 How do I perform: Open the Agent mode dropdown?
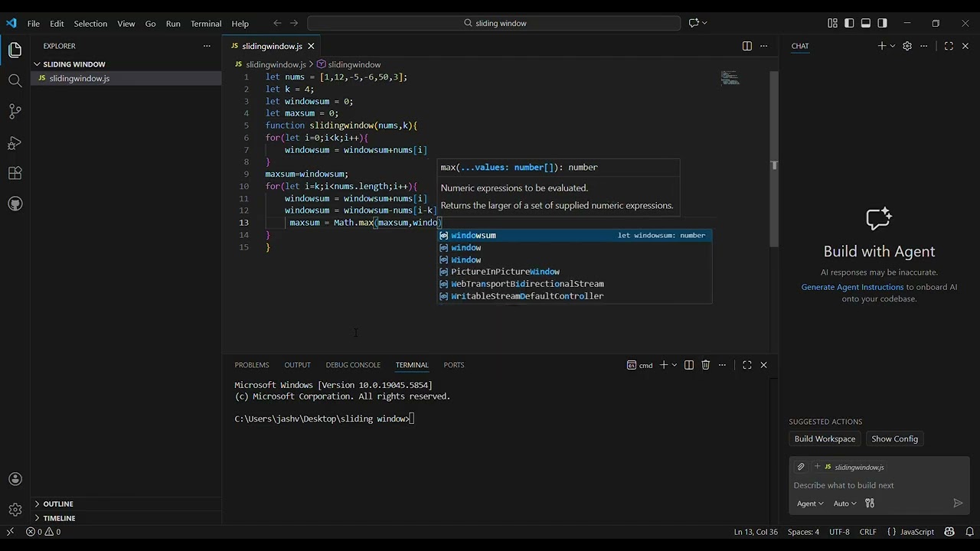(810, 503)
